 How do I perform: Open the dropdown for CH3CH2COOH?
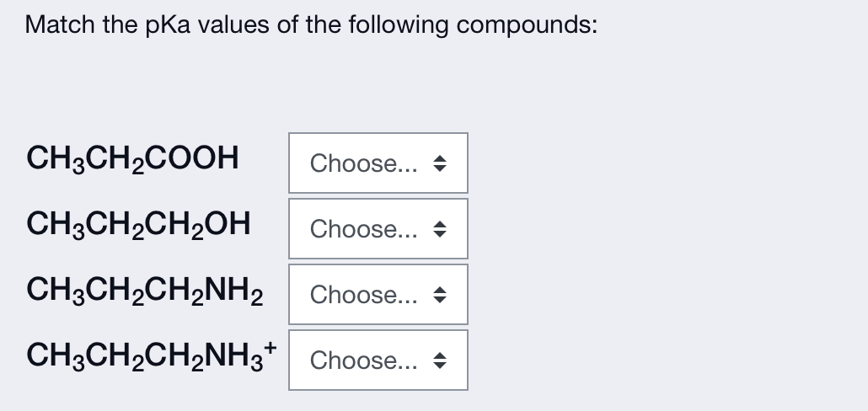(378, 163)
